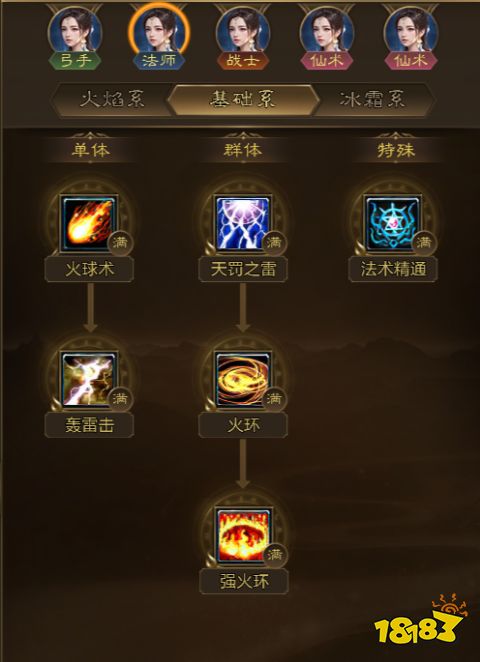Choose the 火环 fire ring skill icon
The height and width of the screenshot is (662, 480).
click(243, 380)
